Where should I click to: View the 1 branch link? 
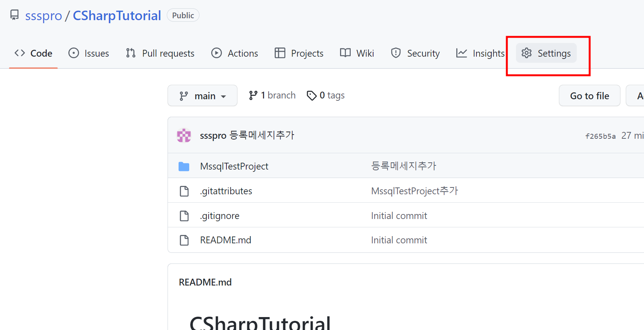tap(272, 95)
